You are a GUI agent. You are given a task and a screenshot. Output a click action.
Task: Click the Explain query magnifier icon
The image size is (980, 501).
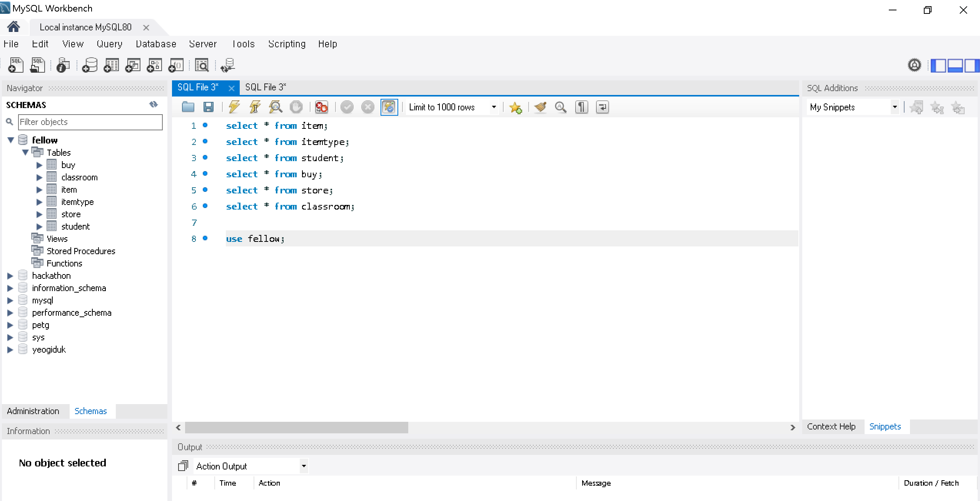(275, 107)
